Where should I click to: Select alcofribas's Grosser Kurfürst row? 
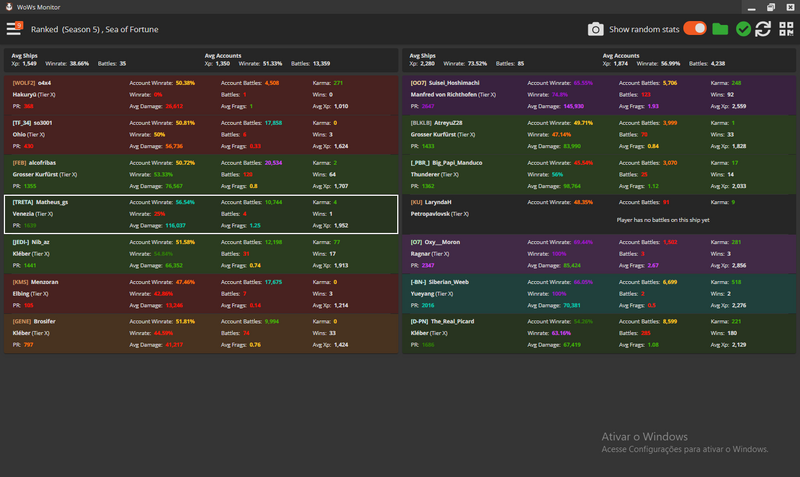(200, 173)
